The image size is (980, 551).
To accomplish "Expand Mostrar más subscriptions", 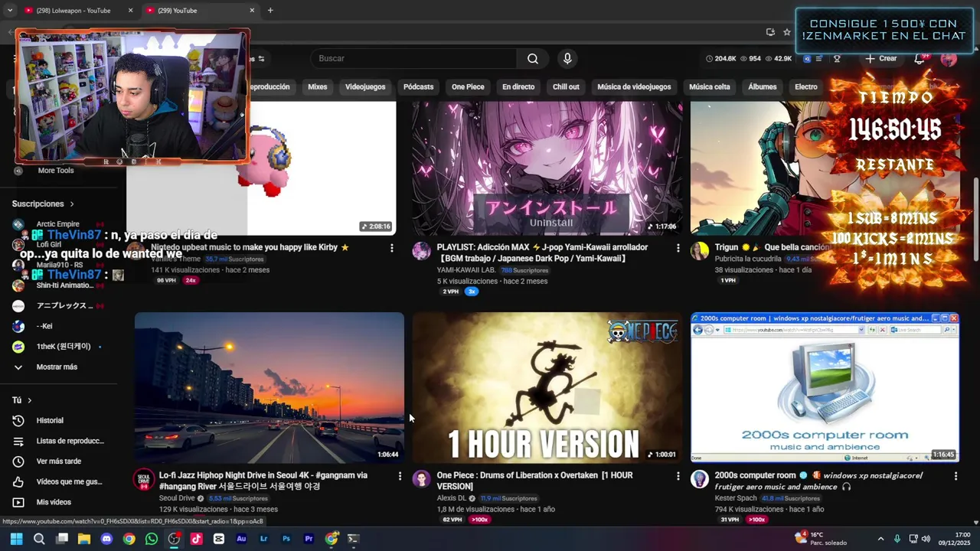I will (x=57, y=367).
